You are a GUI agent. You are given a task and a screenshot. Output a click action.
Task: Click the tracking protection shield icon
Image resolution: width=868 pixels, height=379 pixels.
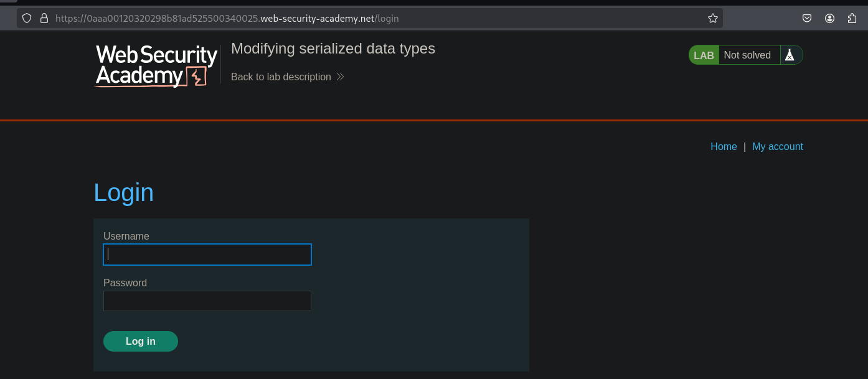click(27, 19)
